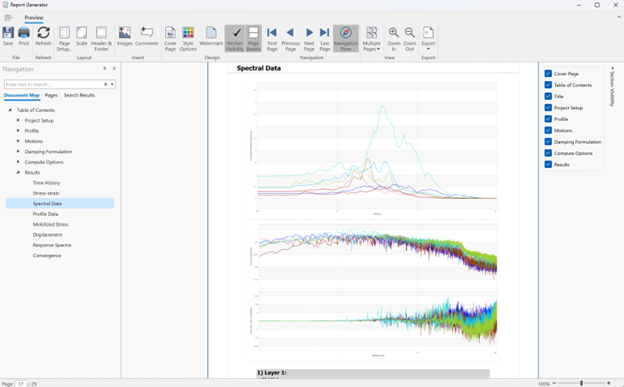Uncheck the Cover Page section
624x387 pixels.
[548, 74]
